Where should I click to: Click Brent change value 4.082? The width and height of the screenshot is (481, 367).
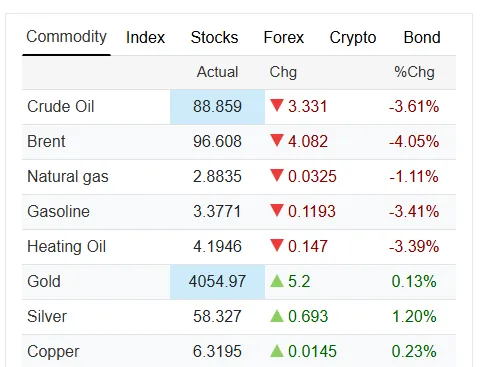click(x=308, y=141)
